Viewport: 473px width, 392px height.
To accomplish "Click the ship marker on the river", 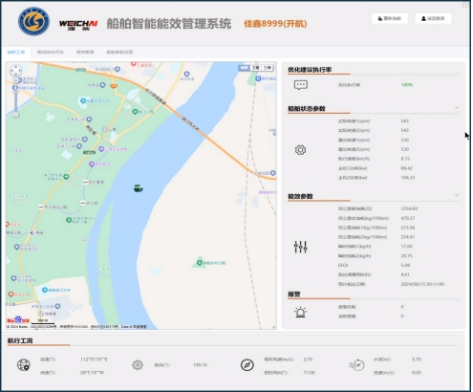I will (138, 188).
